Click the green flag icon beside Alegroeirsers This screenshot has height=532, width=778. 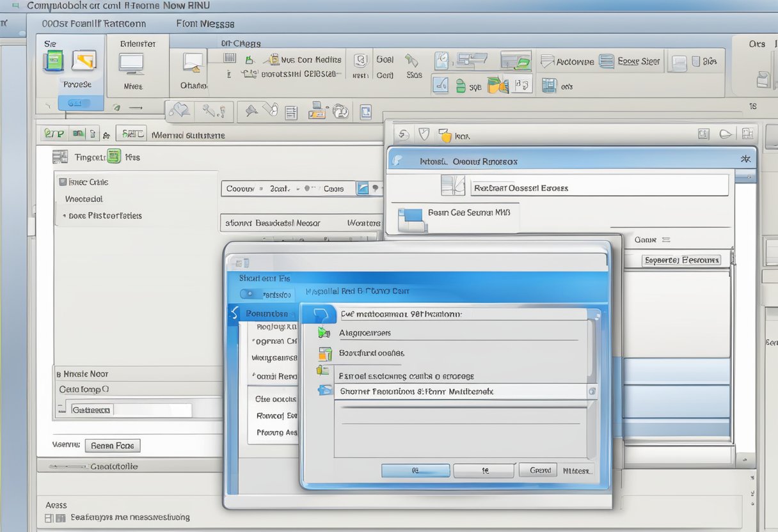click(x=324, y=332)
